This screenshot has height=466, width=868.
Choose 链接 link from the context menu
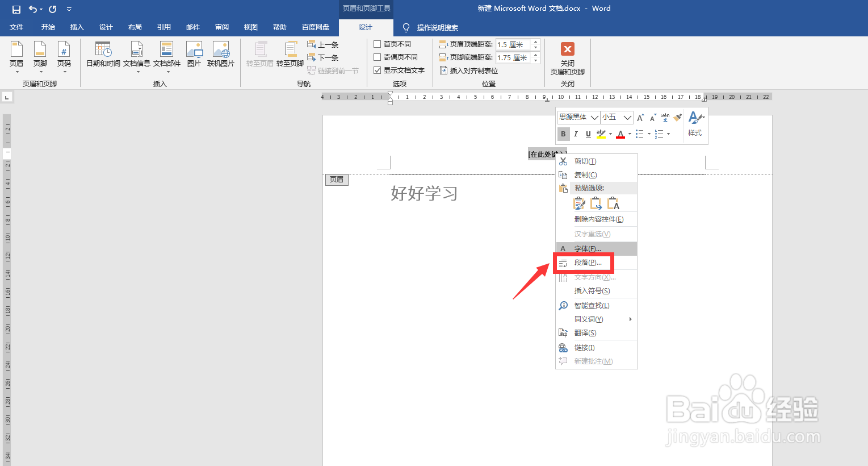pyautogui.click(x=597, y=348)
